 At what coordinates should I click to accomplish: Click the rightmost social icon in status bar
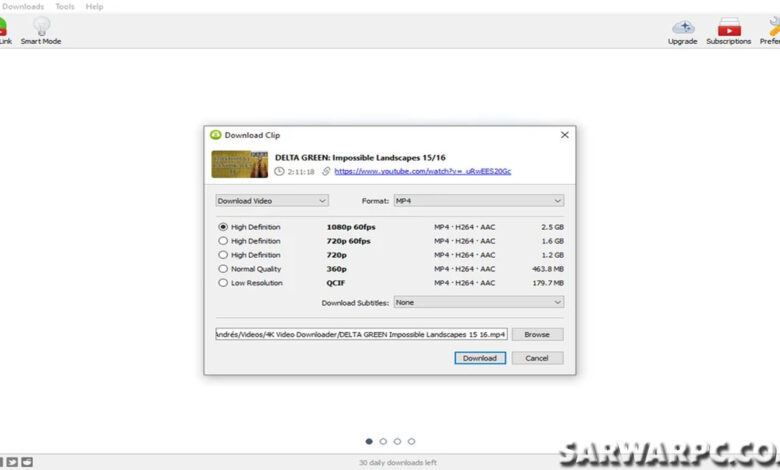(x=27, y=462)
